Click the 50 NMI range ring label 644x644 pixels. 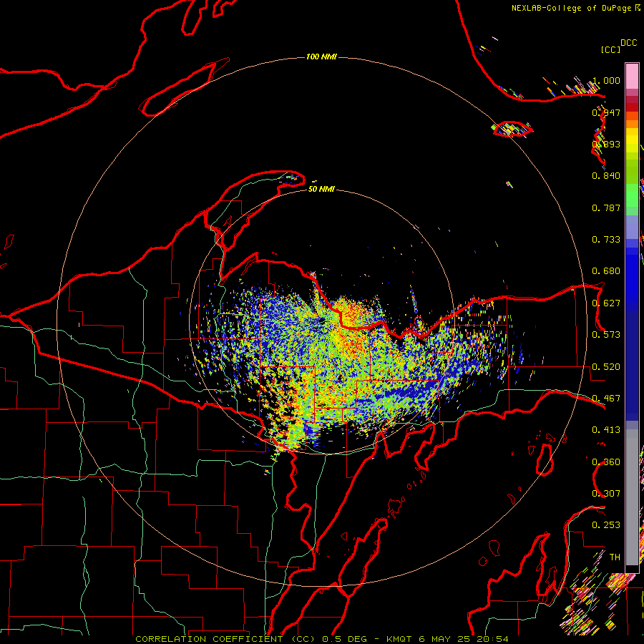point(321,189)
